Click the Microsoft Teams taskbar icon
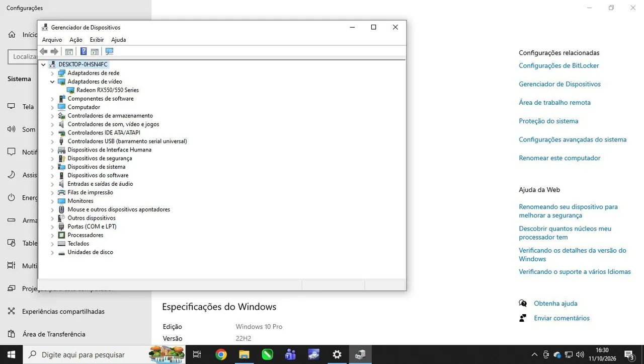The height and width of the screenshot is (364, 644). [x=290, y=354]
